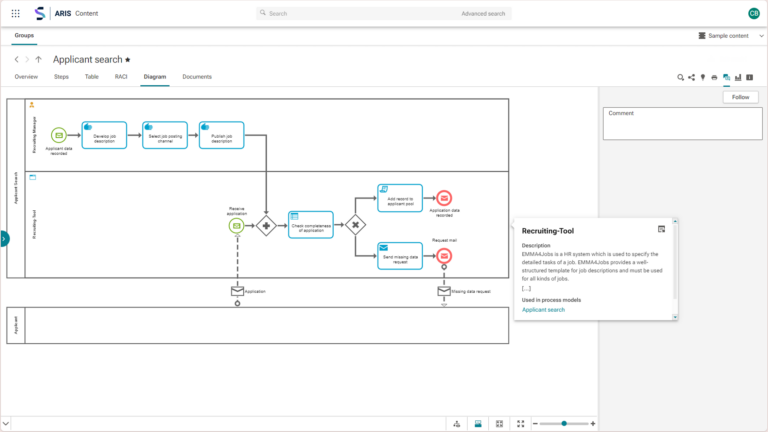The width and height of the screenshot is (768, 432).
Task: Toggle the comments panel icon in toolbar
Action: click(x=726, y=77)
